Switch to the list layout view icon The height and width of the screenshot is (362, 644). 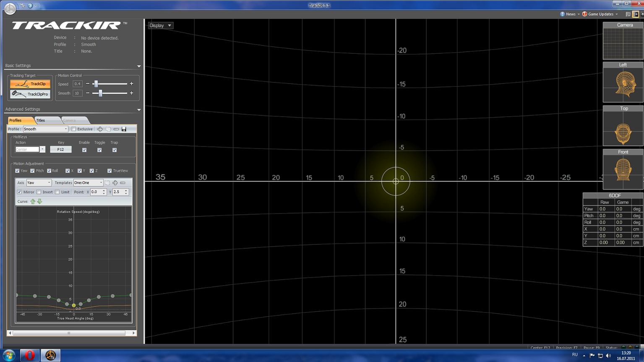pos(628,14)
